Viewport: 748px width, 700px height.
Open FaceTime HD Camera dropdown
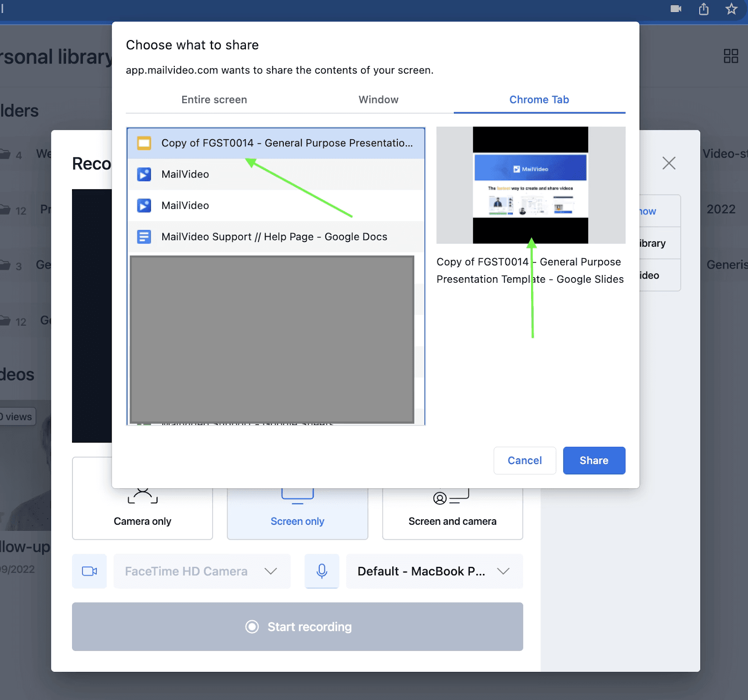pyautogui.click(x=202, y=571)
